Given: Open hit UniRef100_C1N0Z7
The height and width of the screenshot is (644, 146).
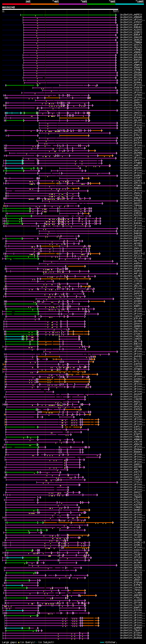Looking at the screenshot, I should coord(131,156).
